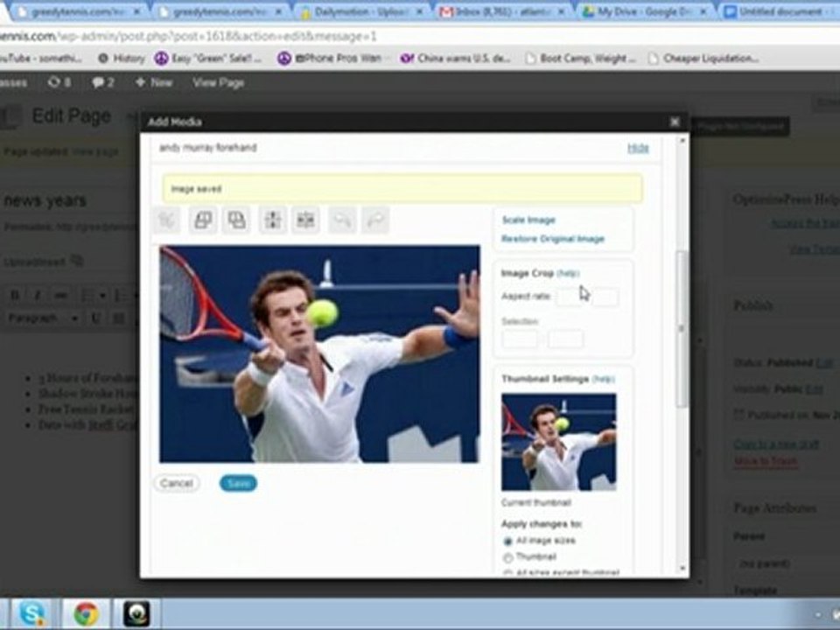Open comments bubble icon in admin bar
The height and width of the screenshot is (630, 840).
click(x=97, y=82)
